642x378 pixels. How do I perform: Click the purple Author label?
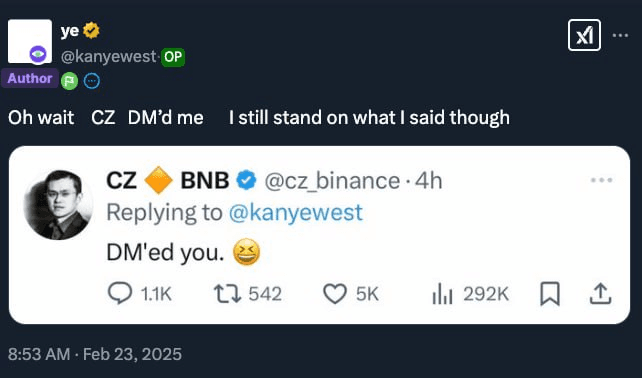pyautogui.click(x=29, y=78)
